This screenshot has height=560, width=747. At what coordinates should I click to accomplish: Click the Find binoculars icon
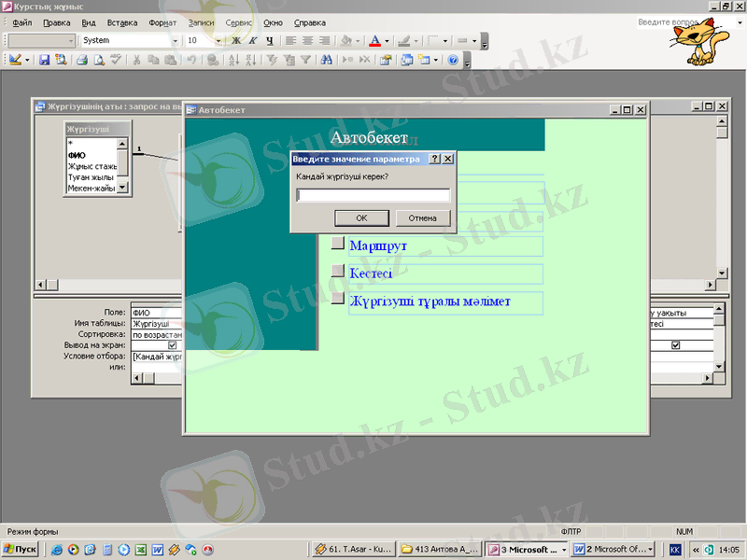326,60
